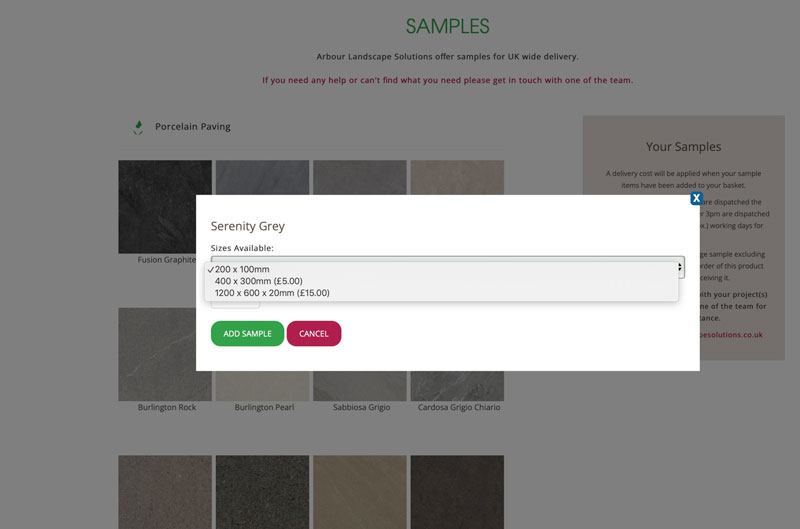The image size is (800, 529).
Task: Click the get in touch help link
Action: click(447, 80)
